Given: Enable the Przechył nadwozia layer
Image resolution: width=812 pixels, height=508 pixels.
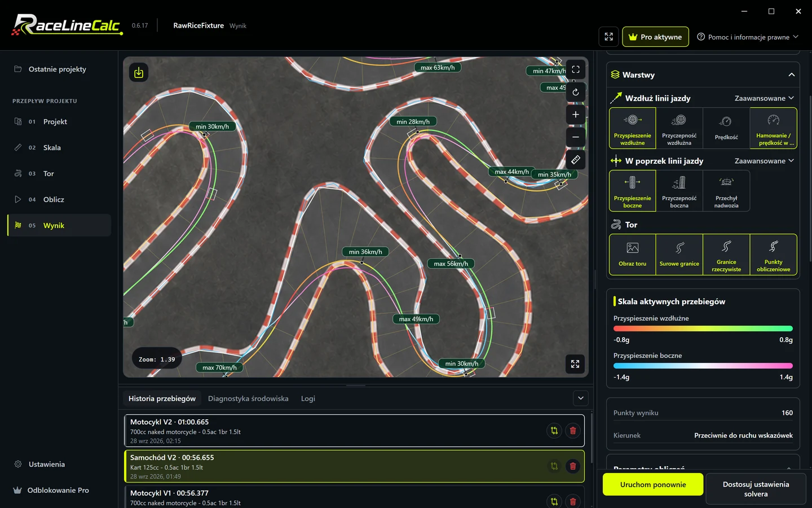Looking at the screenshot, I should pyautogui.click(x=726, y=191).
